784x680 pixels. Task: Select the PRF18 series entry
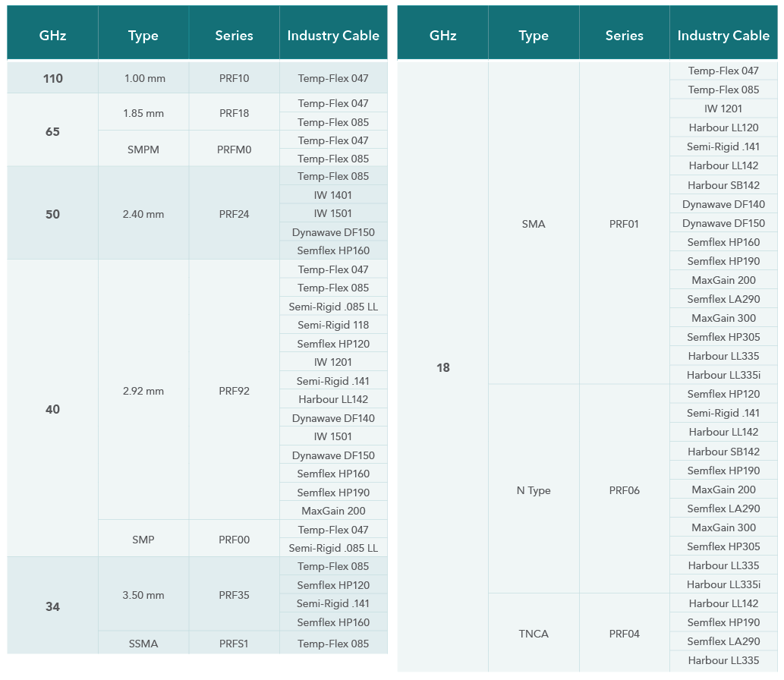pos(234,113)
